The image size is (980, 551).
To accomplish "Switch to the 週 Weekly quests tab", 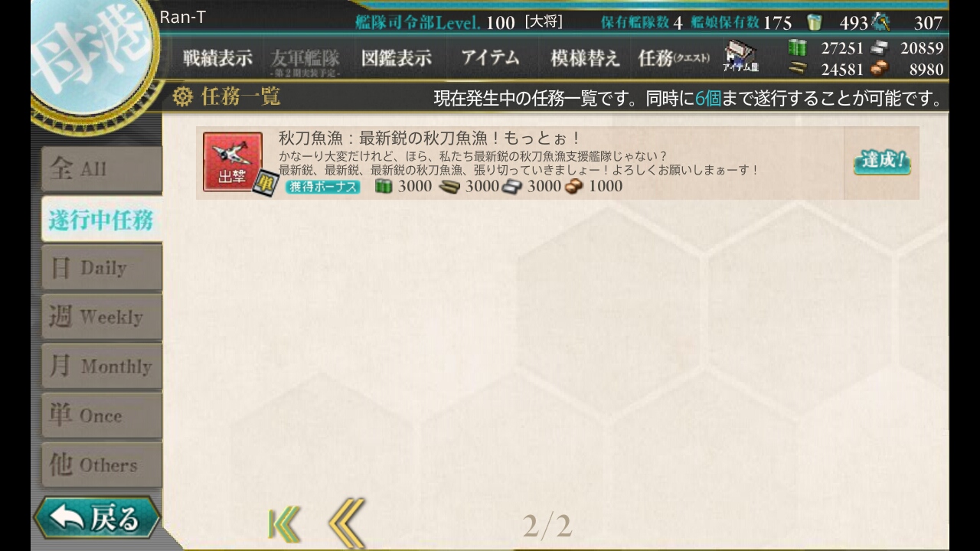I will click(101, 317).
